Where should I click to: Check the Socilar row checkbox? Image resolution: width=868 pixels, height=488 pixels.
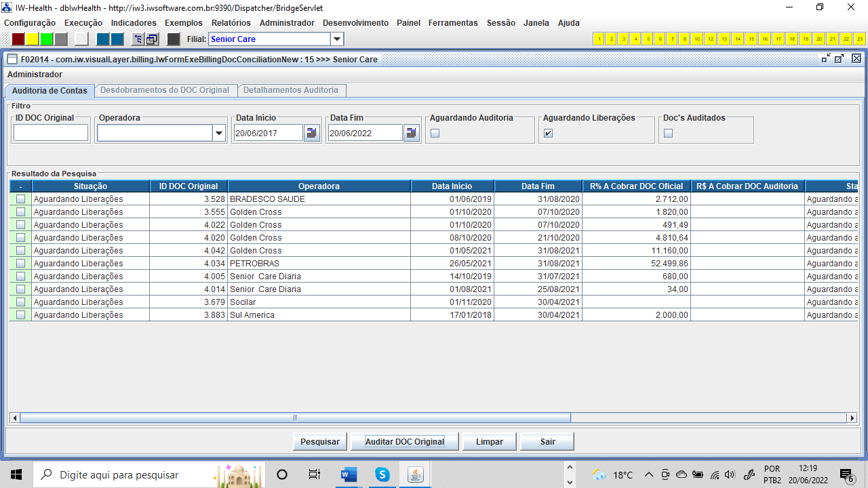pos(20,302)
